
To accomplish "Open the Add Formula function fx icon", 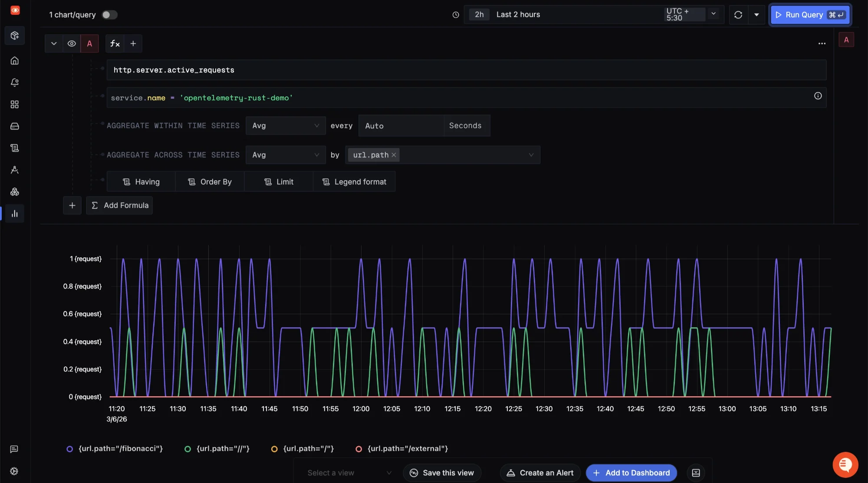I will pyautogui.click(x=114, y=43).
